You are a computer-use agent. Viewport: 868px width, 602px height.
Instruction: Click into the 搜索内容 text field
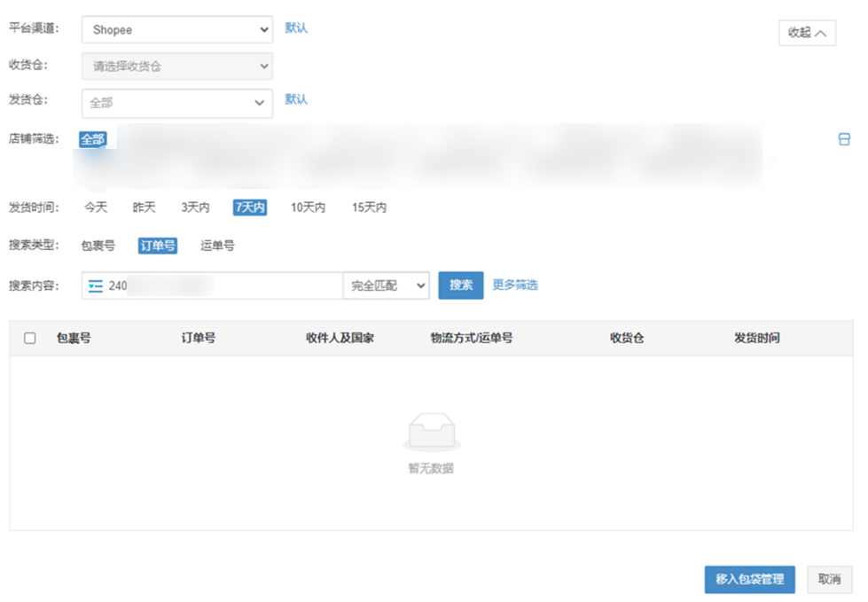222,285
